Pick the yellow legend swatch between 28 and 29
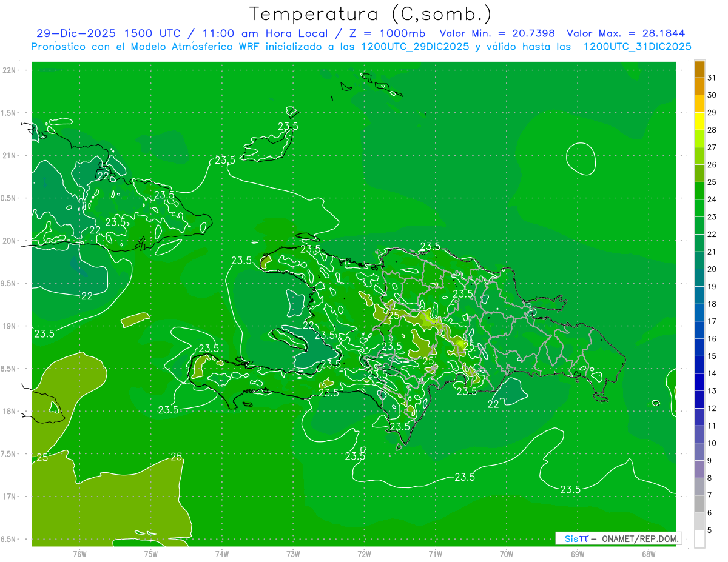Viewport: 728px width, 562px height. click(x=699, y=121)
